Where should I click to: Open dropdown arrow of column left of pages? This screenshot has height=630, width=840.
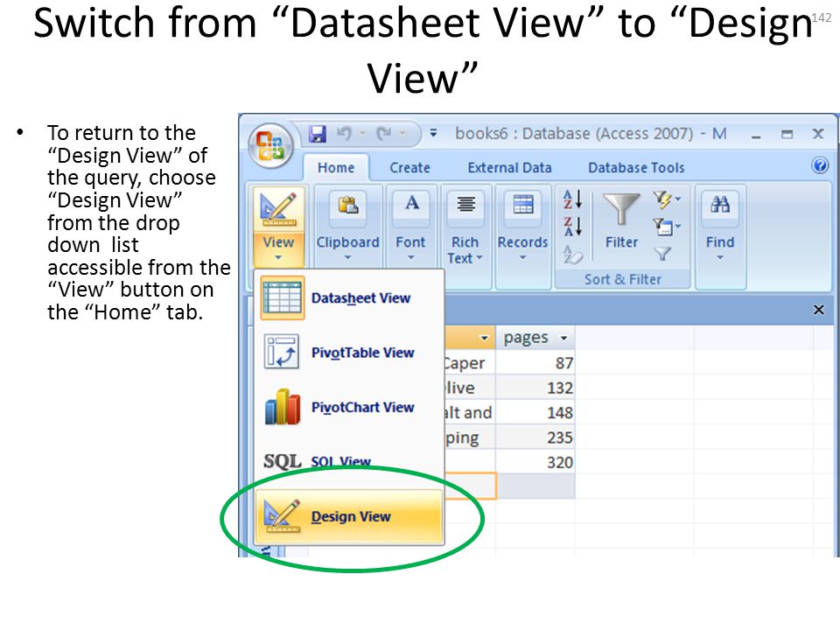coord(484,338)
